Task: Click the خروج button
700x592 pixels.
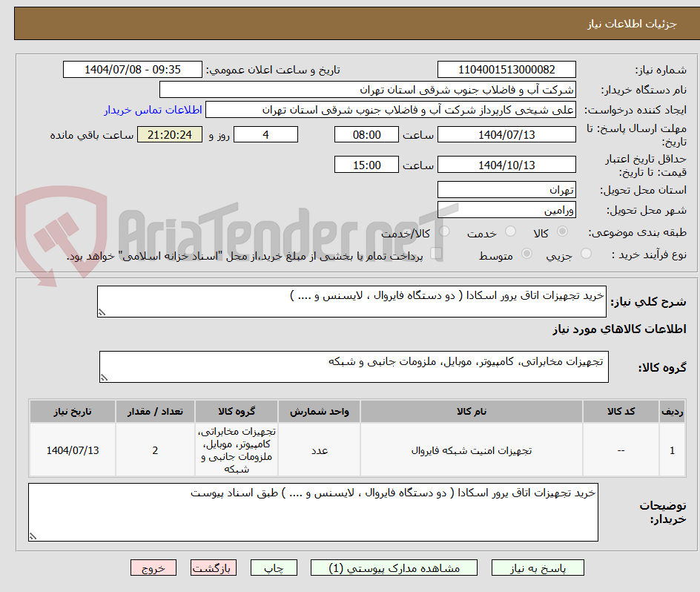Action: pos(153,568)
